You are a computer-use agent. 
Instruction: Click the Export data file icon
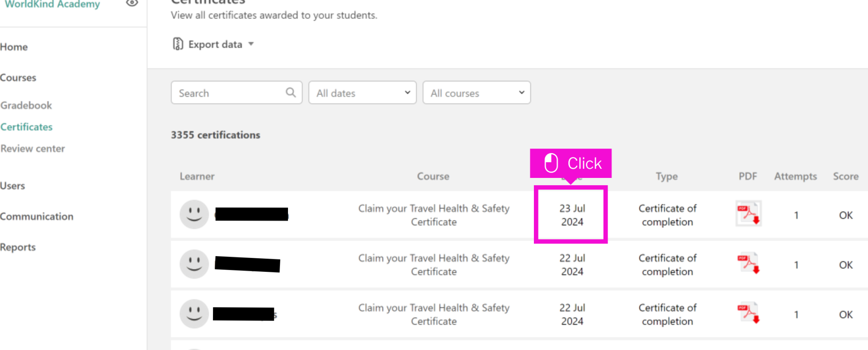coord(178,44)
